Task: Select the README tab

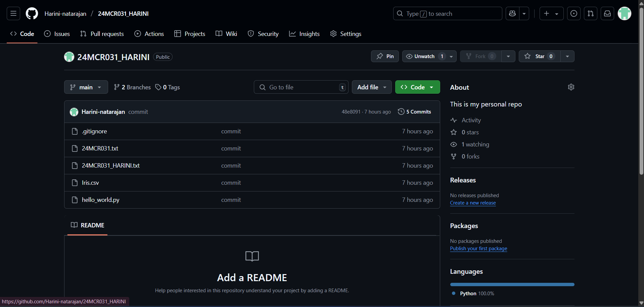Action: [87, 225]
